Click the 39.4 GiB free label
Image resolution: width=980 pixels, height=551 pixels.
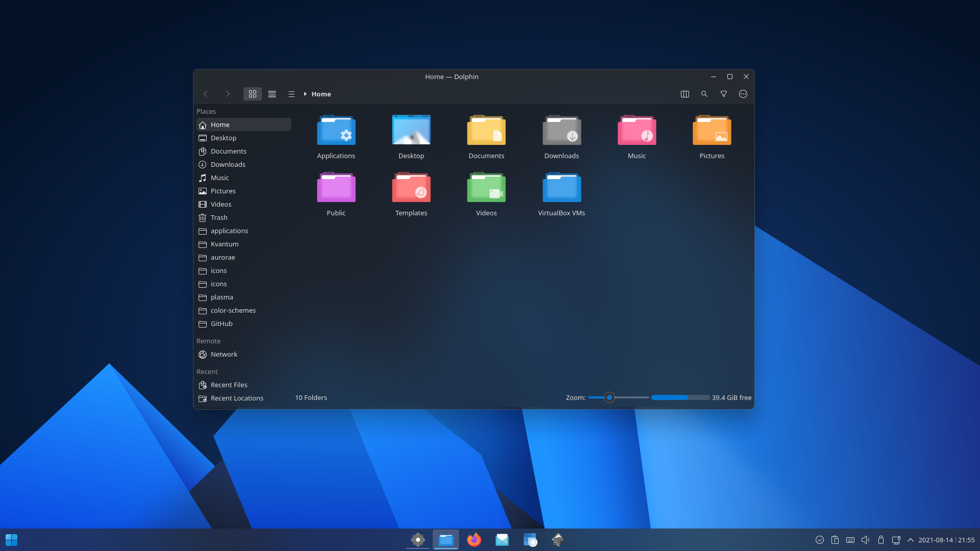tap(732, 397)
